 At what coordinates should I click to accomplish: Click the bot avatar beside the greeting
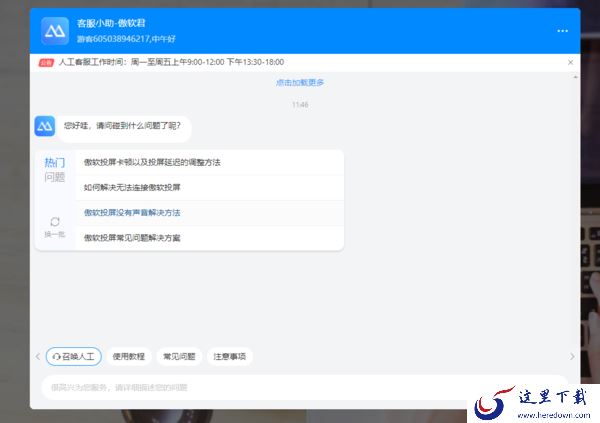pyautogui.click(x=45, y=126)
